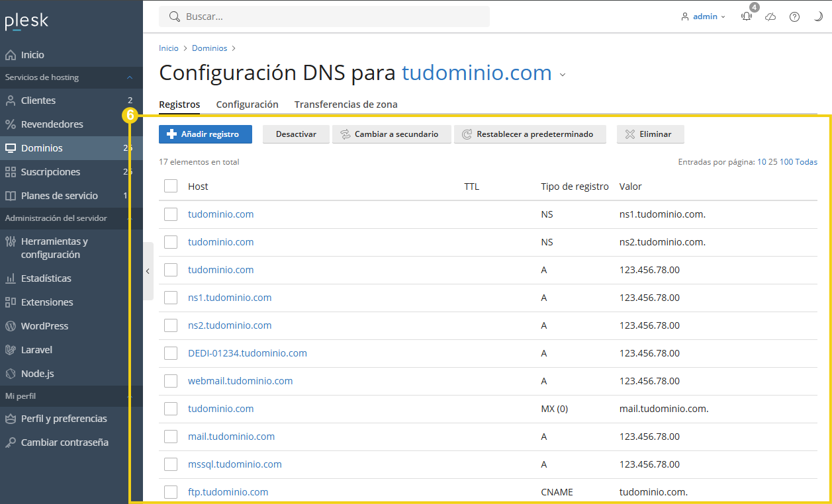Open tudominio.com link in page title
The image size is (832, 504).
coord(477,72)
